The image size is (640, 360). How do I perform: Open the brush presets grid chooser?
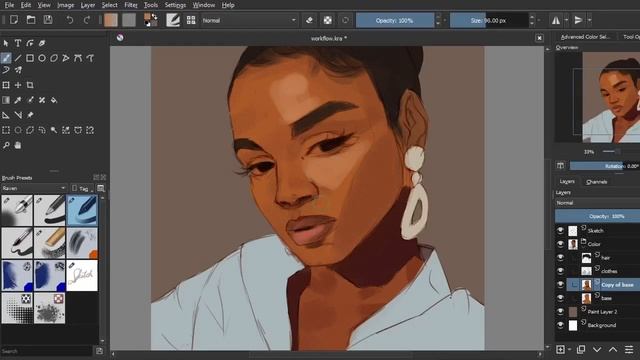pos(191,20)
